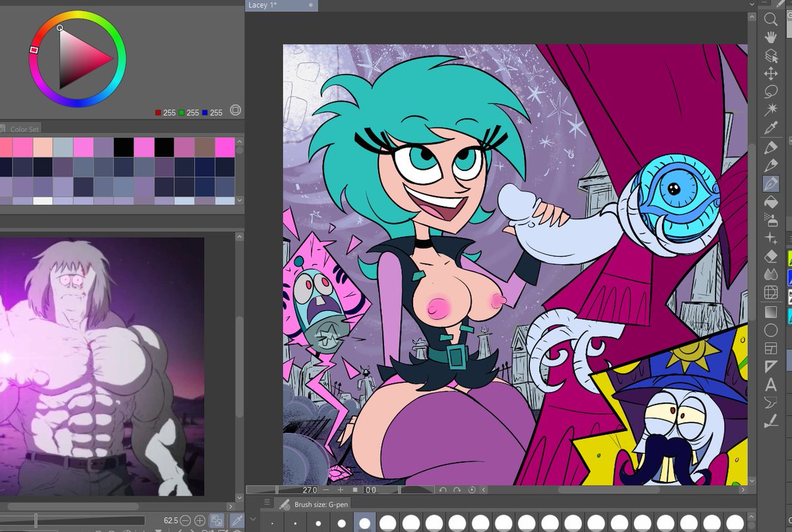Zoom in canvas plus button
Screen dimensions: 792x532
pos(341,490)
